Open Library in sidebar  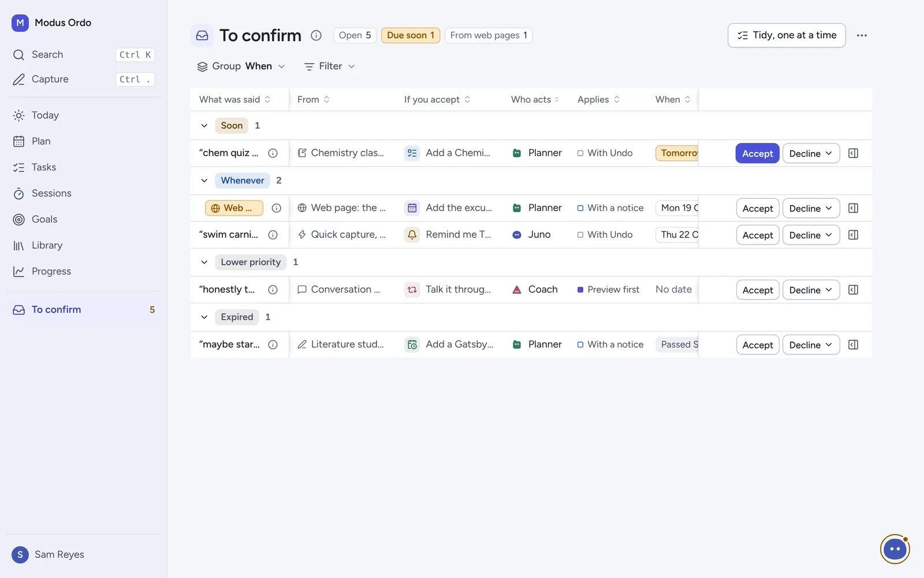84,245
